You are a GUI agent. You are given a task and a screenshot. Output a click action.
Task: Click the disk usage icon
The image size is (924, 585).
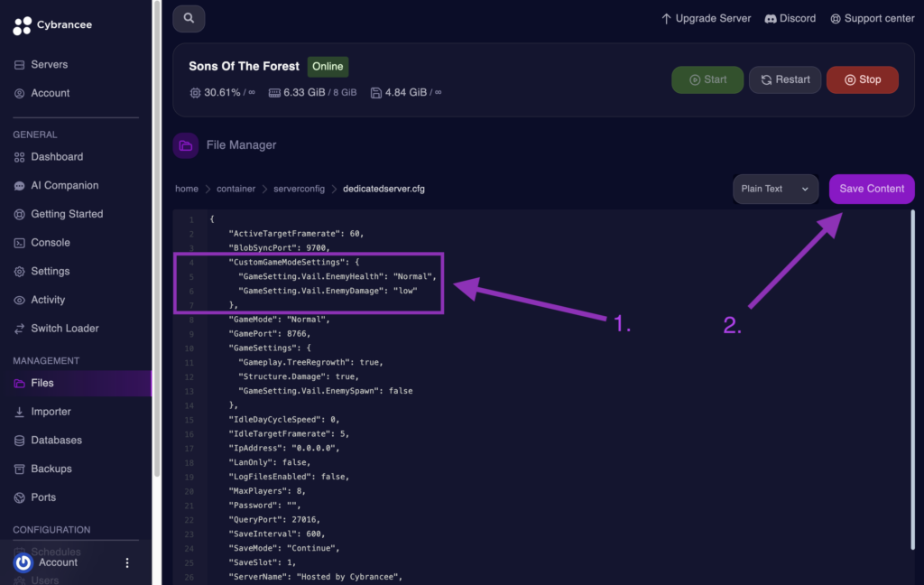coord(376,93)
